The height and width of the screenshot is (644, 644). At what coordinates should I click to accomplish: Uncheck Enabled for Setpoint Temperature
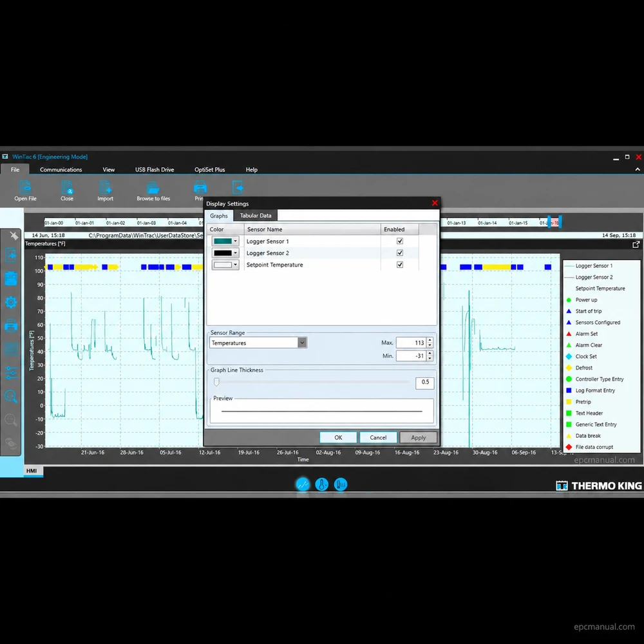(x=400, y=265)
